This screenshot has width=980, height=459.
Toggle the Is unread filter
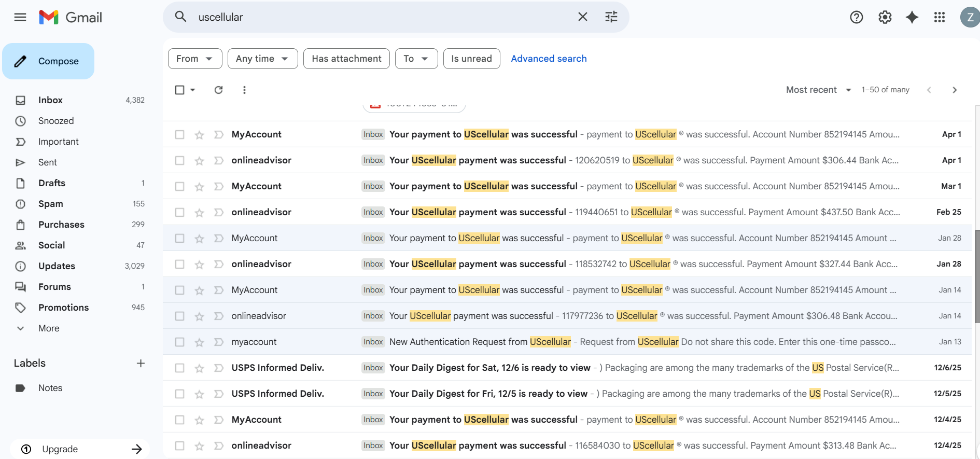(471, 59)
